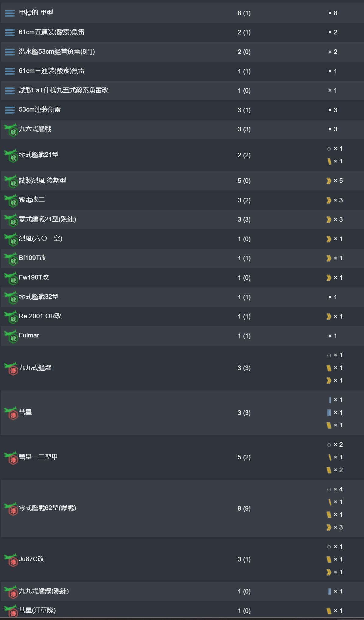The image size is (364, 620).
Task: Click the × 8 quantity for 甲標的 甲型
Action: [333, 13]
